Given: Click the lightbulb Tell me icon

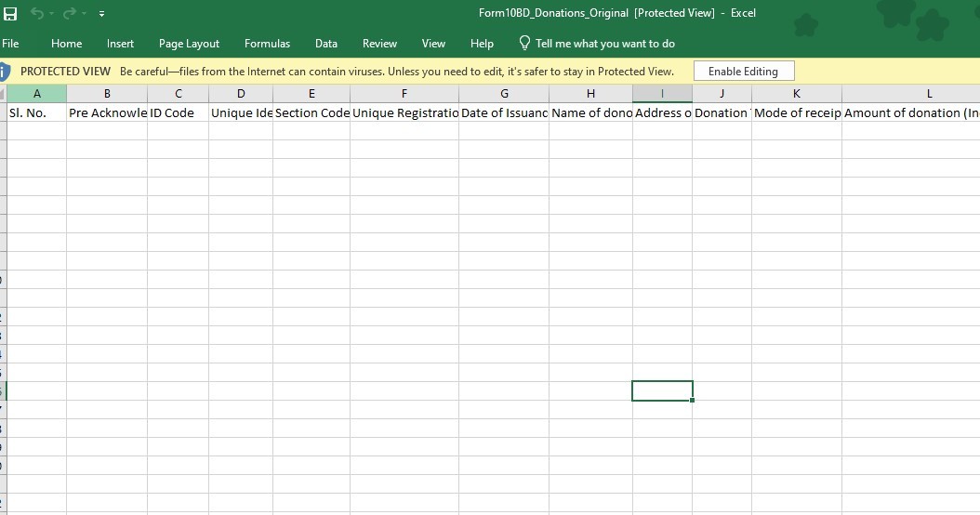Looking at the screenshot, I should pos(524,43).
